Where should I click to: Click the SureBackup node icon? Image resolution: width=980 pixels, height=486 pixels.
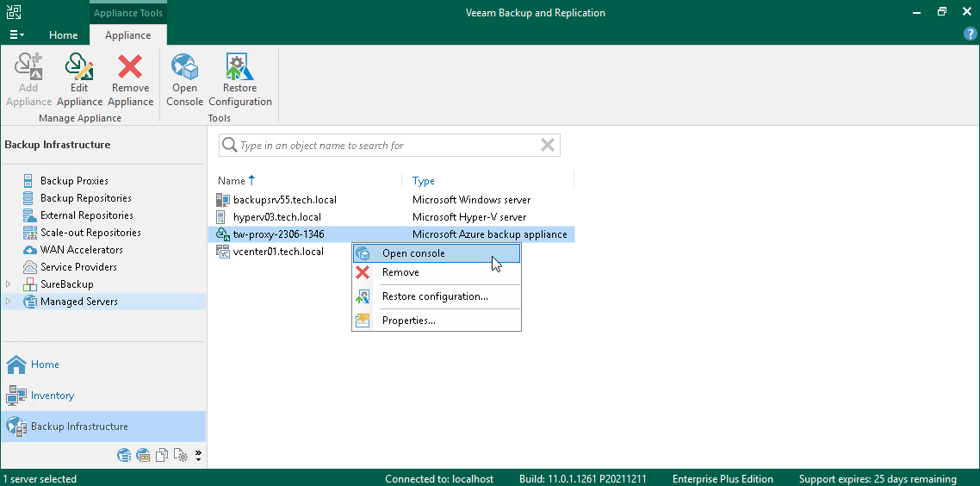[29, 284]
